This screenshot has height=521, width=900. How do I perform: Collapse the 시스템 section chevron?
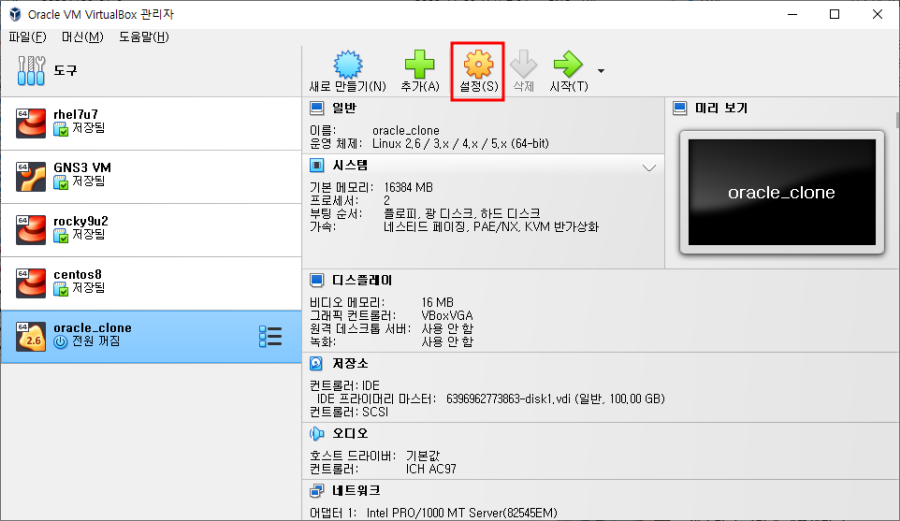pyautogui.click(x=649, y=168)
